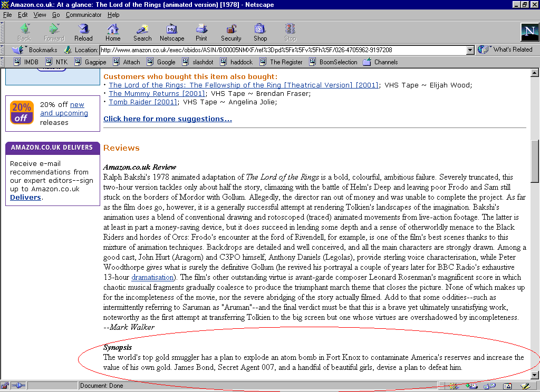Click the vertical scrollbar thumb
Image resolution: width=540 pixels, height=392 pixels.
[535, 162]
